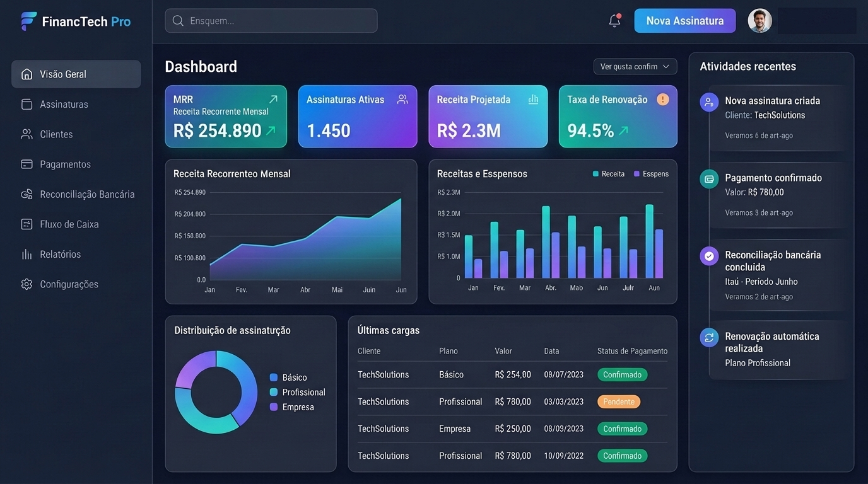The height and width of the screenshot is (484, 868).
Task: Click the Renovação automática refresh icon
Action: point(709,337)
